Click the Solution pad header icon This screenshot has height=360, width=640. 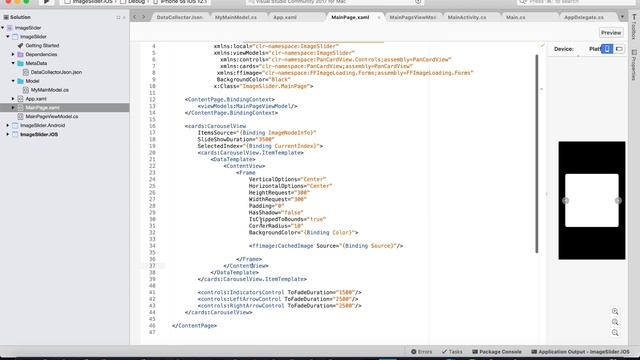click(x=6, y=17)
